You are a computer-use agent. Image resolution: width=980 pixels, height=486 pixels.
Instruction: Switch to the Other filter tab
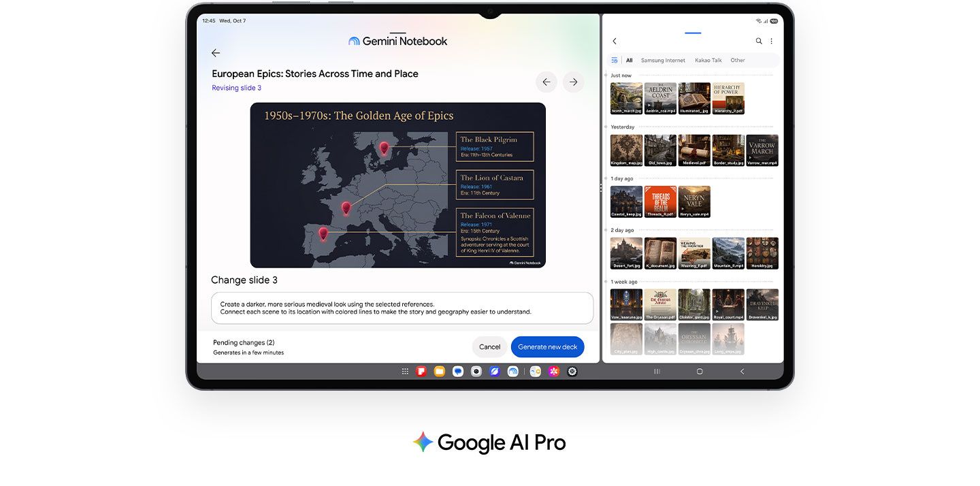pyautogui.click(x=738, y=61)
